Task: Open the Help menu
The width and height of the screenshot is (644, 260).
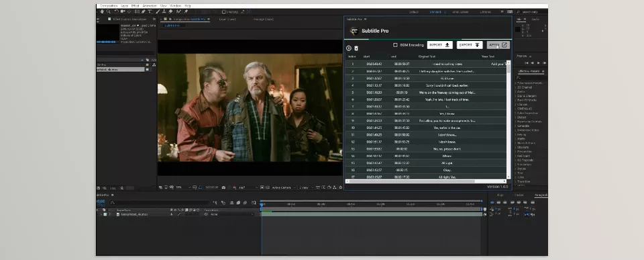Action: (x=188, y=6)
